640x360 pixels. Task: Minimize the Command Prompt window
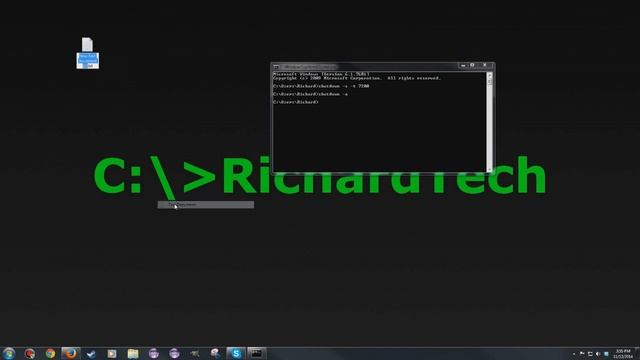463,65
